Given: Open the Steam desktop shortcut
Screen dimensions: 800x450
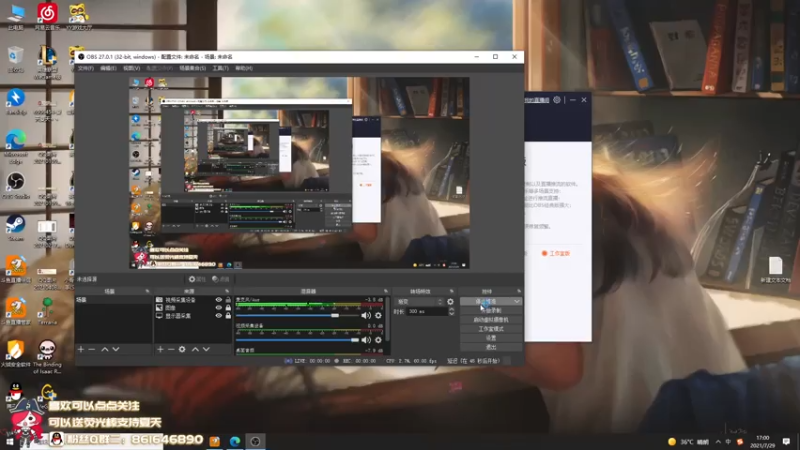Looking at the screenshot, I should pyautogui.click(x=16, y=228).
